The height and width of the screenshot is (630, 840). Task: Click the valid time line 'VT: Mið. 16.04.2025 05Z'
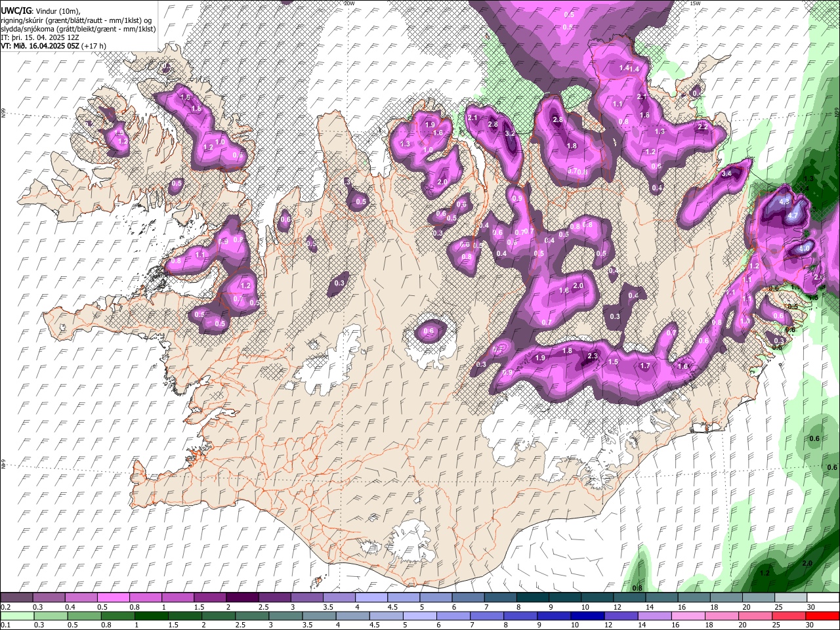(x=40, y=45)
